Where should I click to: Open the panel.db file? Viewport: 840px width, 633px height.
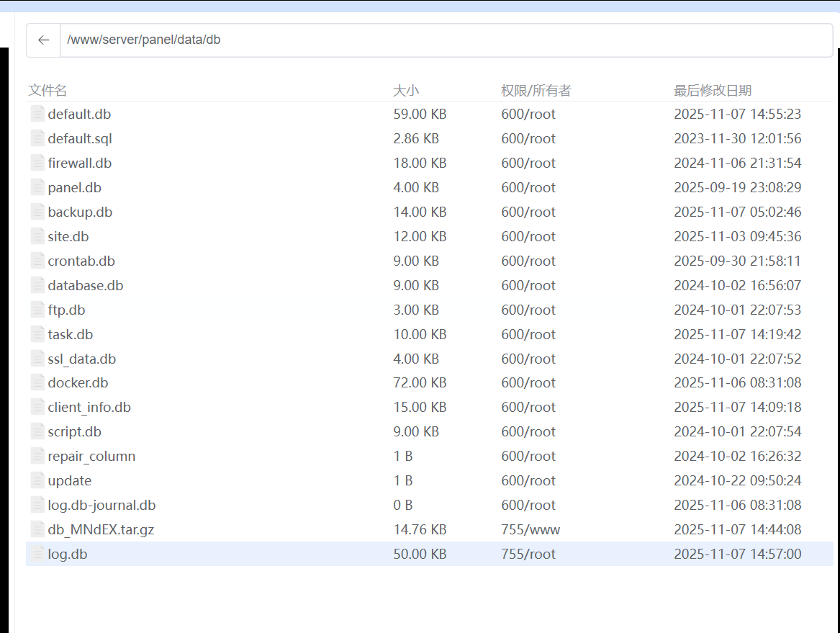tap(74, 187)
